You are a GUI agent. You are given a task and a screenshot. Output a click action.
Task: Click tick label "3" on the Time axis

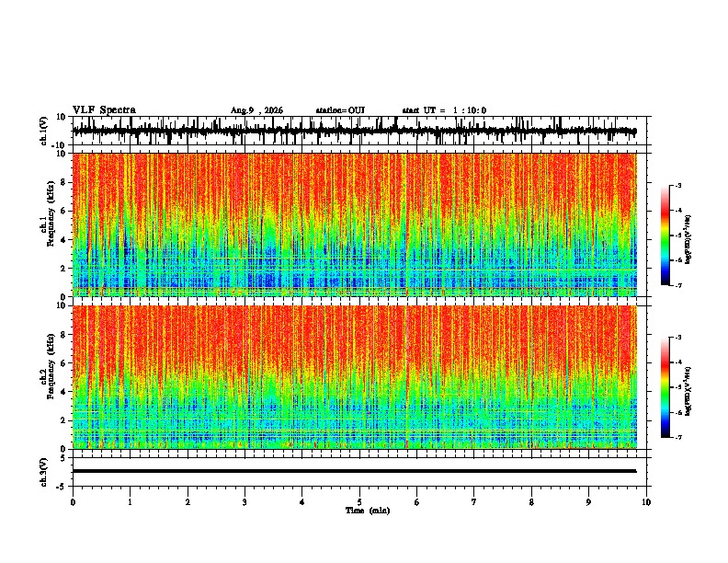tap(245, 502)
